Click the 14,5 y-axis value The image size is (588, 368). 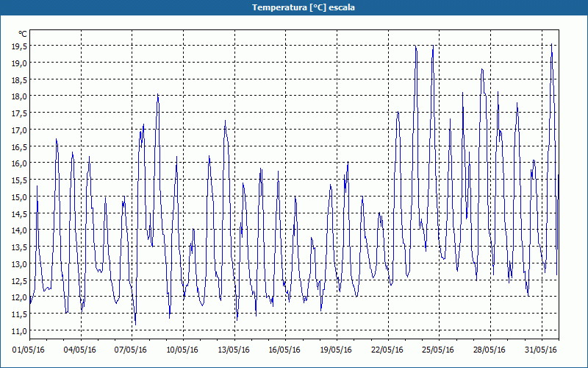(19, 213)
